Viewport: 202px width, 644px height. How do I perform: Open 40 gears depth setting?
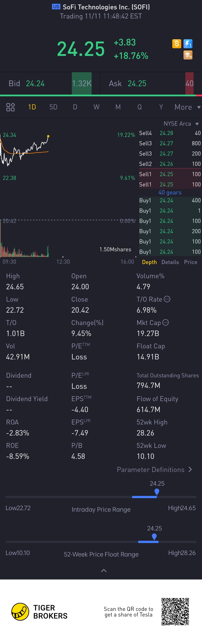(x=170, y=192)
